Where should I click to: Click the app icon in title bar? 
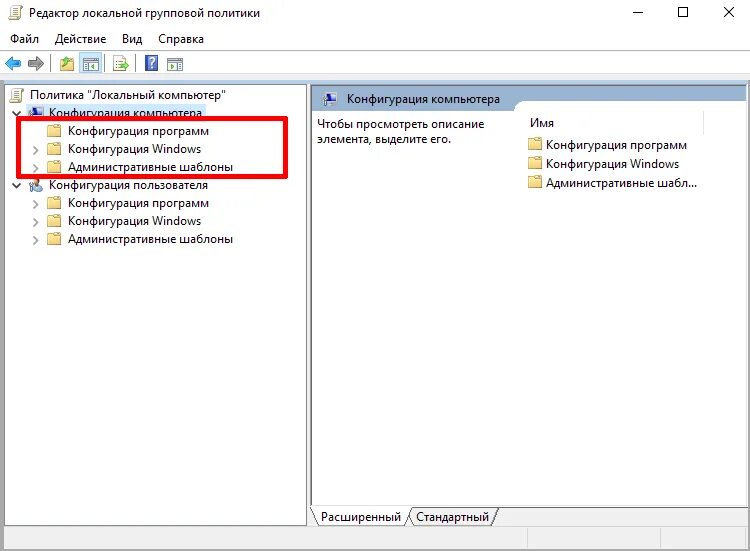pyautogui.click(x=15, y=13)
